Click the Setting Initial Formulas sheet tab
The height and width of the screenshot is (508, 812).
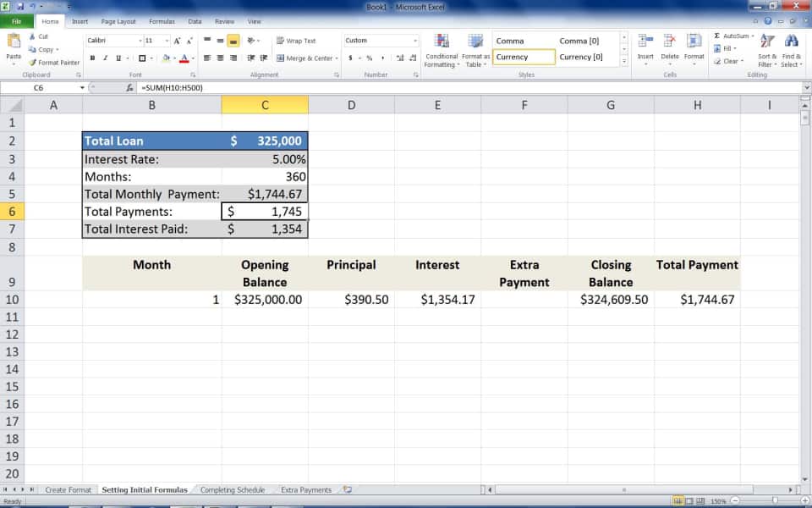click(x=145, y=489)
